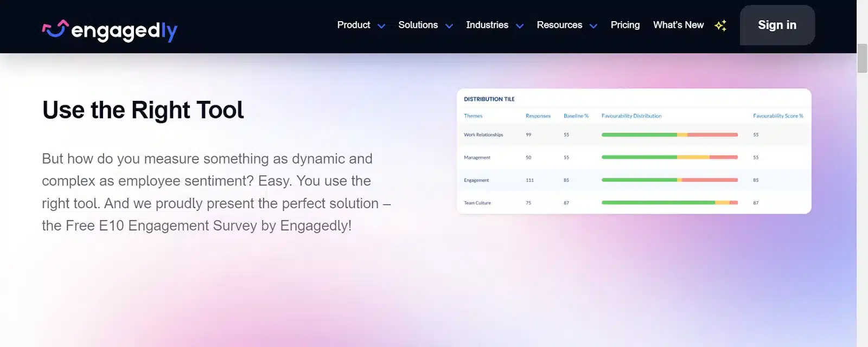This screenshot has height=347, width=868.
Task: Expand the Resources dropdown chevron
Action: (x=593, y=26)
